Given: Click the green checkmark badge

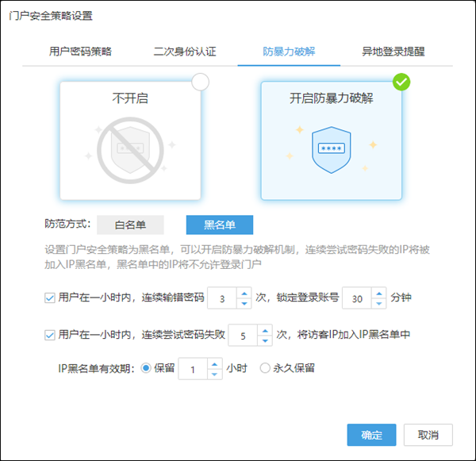Looking at the screenshot, I should 402,82.
